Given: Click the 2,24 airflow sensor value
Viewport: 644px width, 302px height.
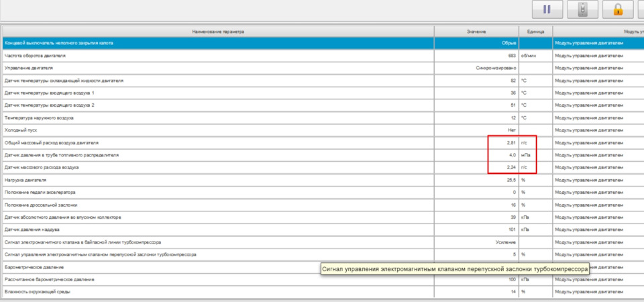Looking at the screenshot, I should 511,168.
